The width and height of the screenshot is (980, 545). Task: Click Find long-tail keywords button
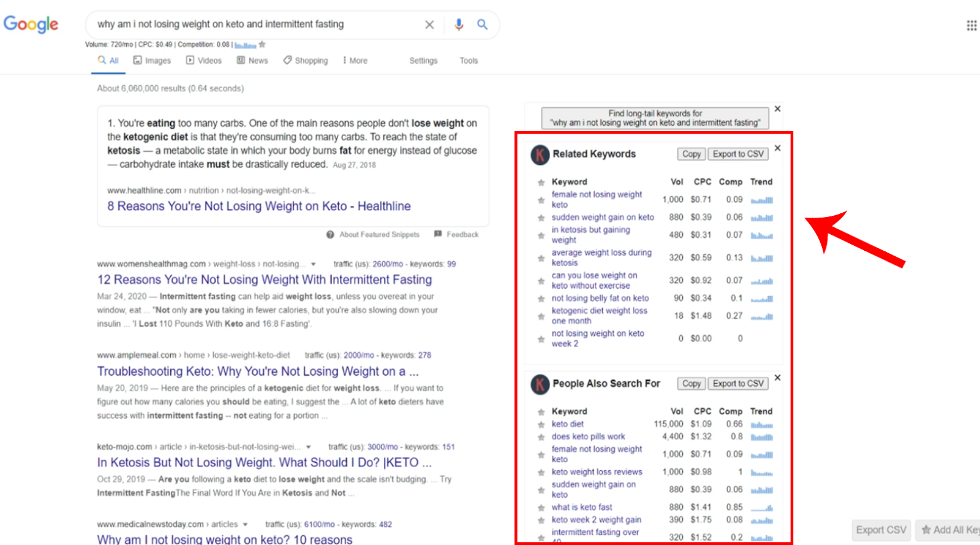655,118
